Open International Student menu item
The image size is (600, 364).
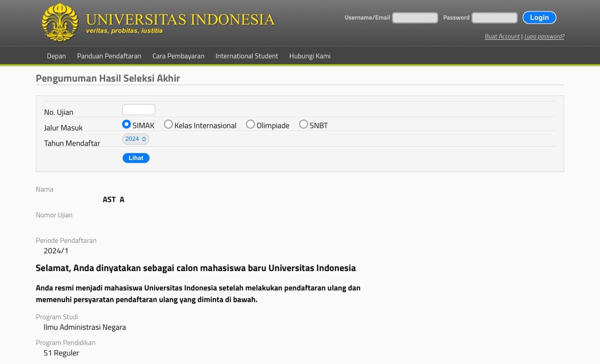(246, 56)
